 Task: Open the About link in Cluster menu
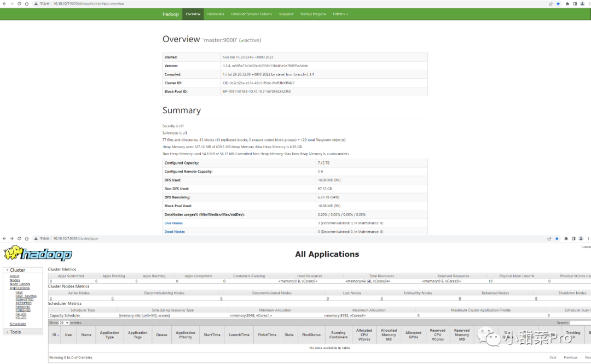pos(14,277)
